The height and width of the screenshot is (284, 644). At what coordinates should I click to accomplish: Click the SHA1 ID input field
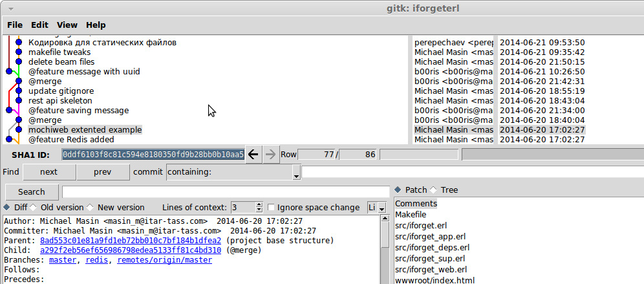pyautogui.click(x=153, y=155)
